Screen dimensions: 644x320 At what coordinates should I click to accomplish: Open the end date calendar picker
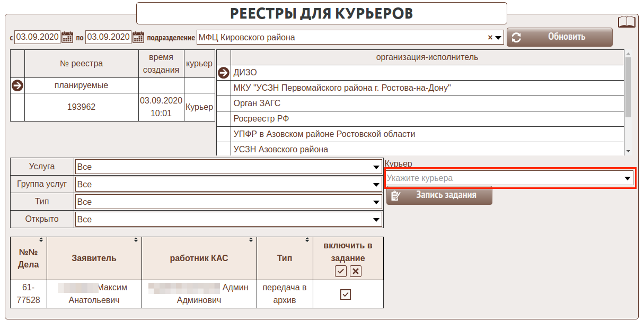click(x=138, y=37)
